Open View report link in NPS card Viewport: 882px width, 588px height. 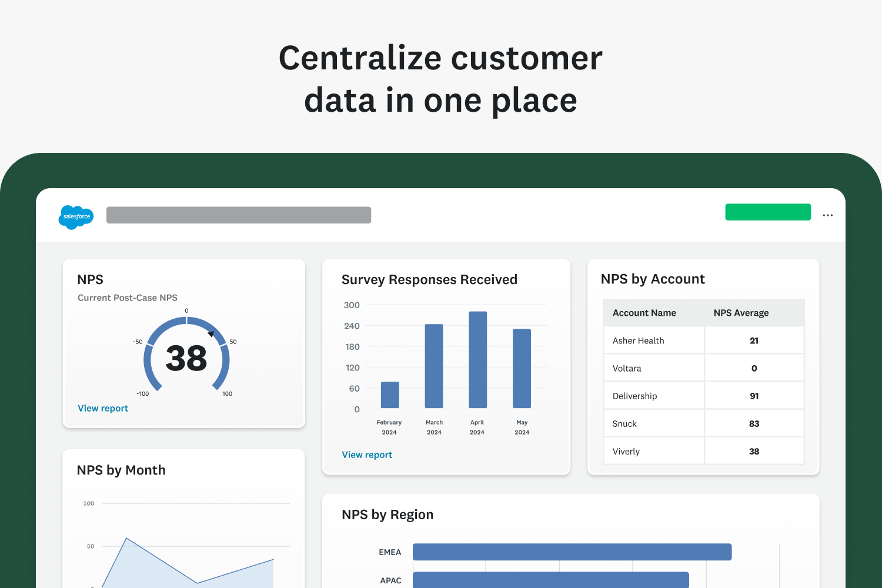coord(103,408)
